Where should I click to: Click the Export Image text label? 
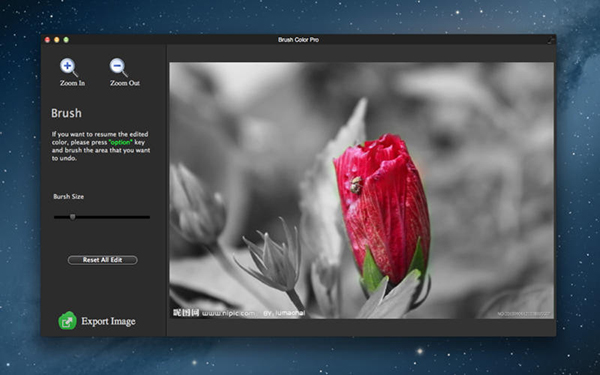108,321
